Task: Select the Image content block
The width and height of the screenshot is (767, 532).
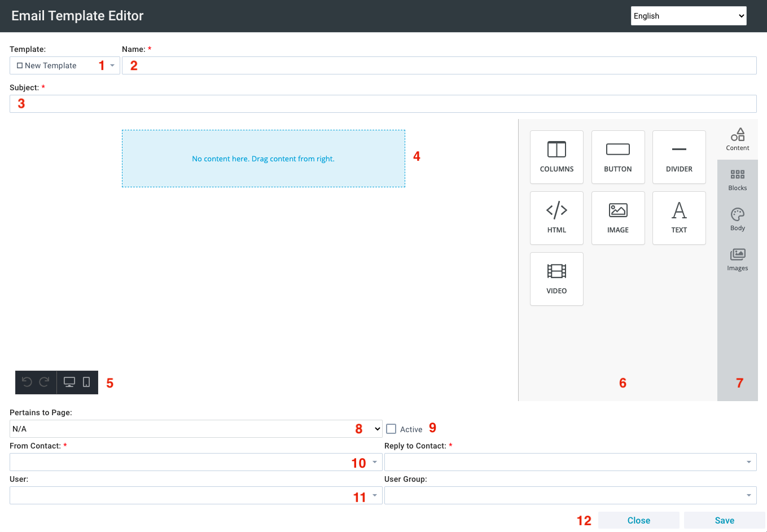Action: [617, 218]
